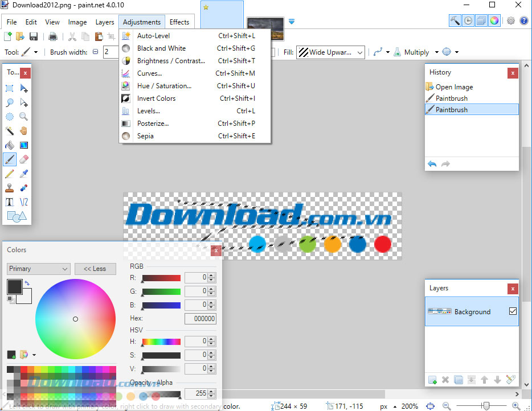Open the Tool chooser dropdown arrow
Image resolution: width=532 pixels, height=411 pixels.
tap(36, 52)
